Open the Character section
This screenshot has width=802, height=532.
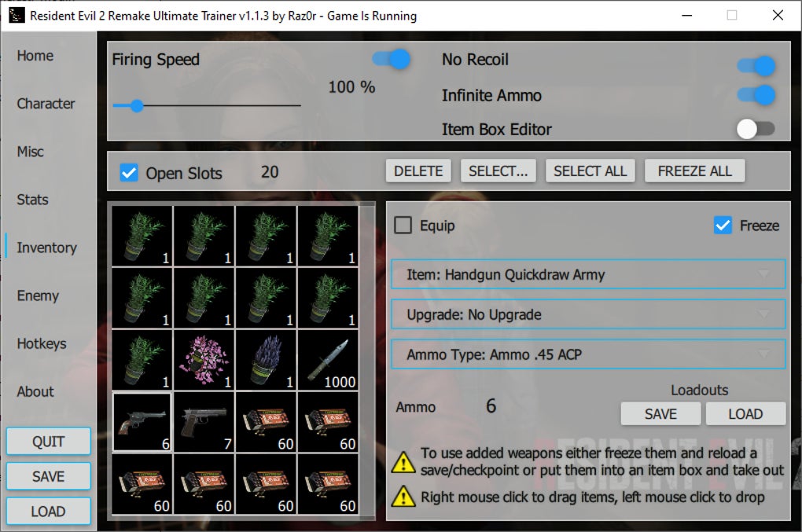46,104
